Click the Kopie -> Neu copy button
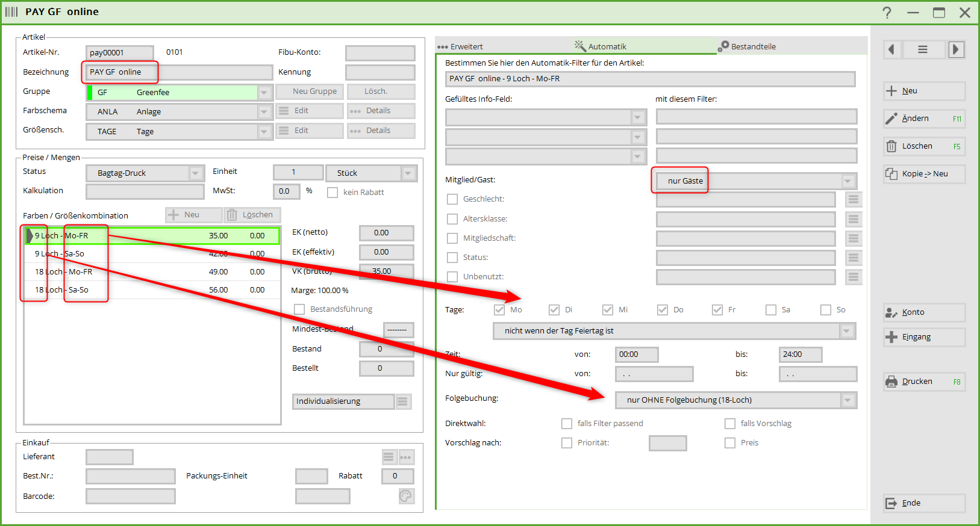The width and height of the screenshot is (980, 526). click(924, 174)
